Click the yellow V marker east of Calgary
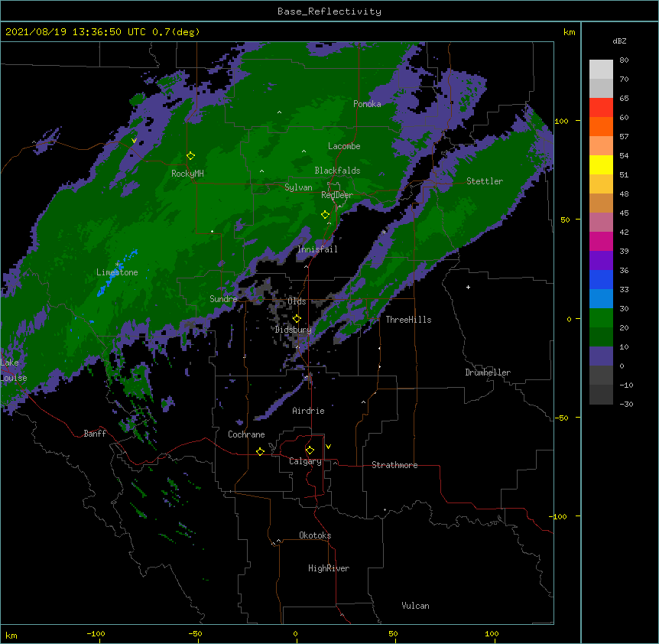 328,447
